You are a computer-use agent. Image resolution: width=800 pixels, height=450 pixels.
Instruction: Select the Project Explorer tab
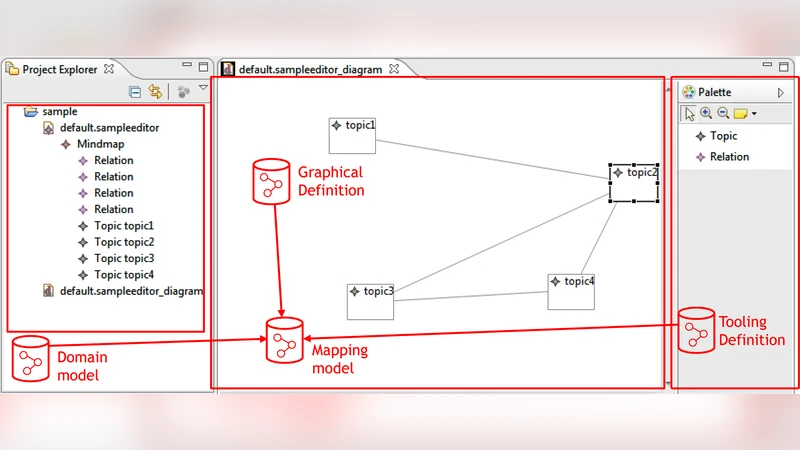point(62,69)
